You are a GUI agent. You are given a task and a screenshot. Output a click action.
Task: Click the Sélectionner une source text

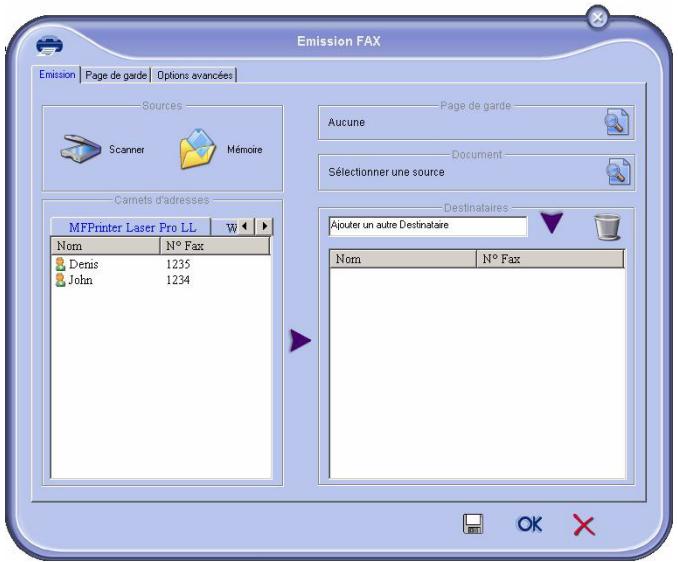[x=387, y=172]
